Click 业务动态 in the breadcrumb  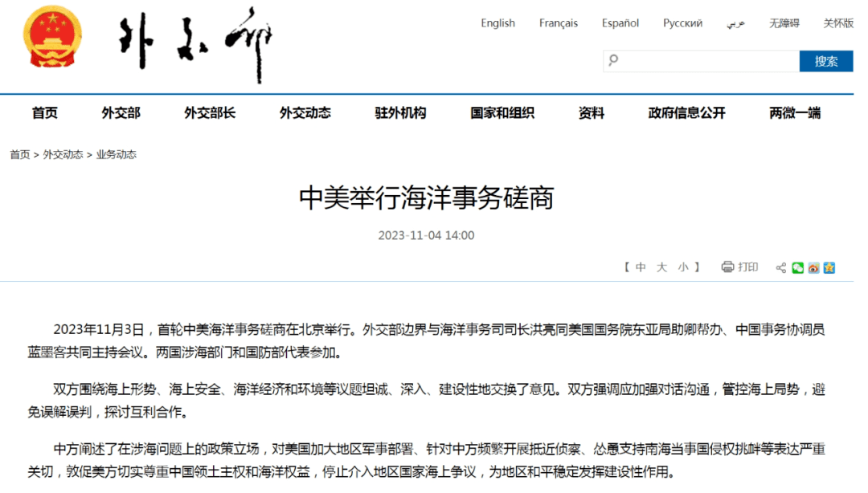[x=117, y=154]
